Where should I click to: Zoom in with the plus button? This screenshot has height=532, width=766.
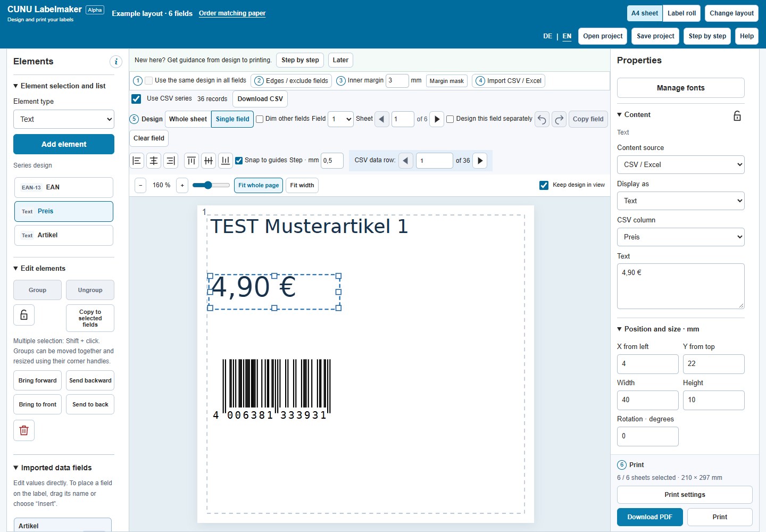point(182,185)
